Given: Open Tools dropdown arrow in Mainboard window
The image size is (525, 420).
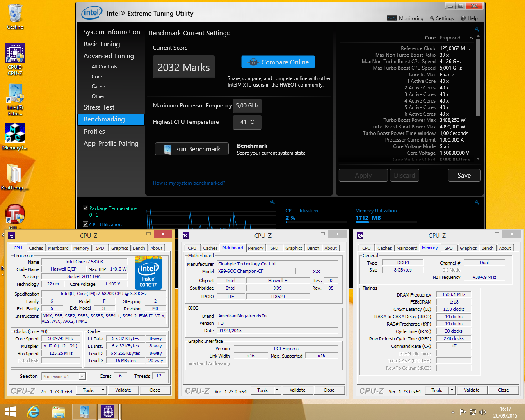Looking at the screenshot, I should point(277,390).
